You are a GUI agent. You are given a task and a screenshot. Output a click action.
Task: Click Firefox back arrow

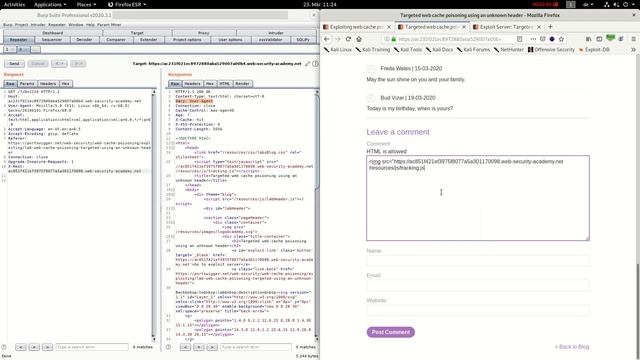tap(327, 39)
